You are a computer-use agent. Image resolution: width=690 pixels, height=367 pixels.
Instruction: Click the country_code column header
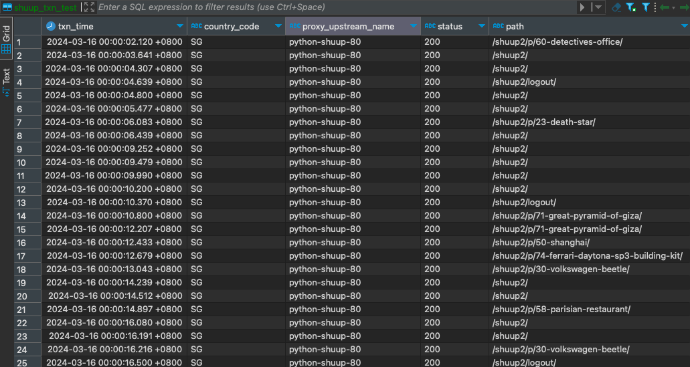(236, 26)
